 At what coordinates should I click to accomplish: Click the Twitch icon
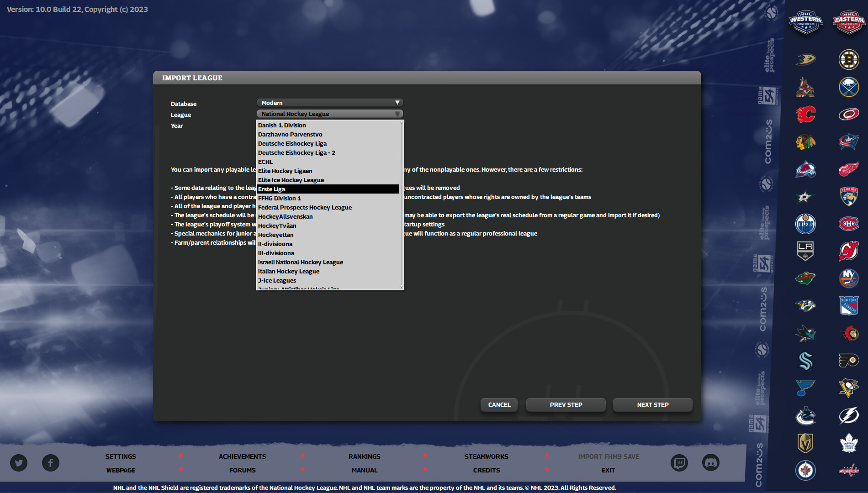[680, 463]
